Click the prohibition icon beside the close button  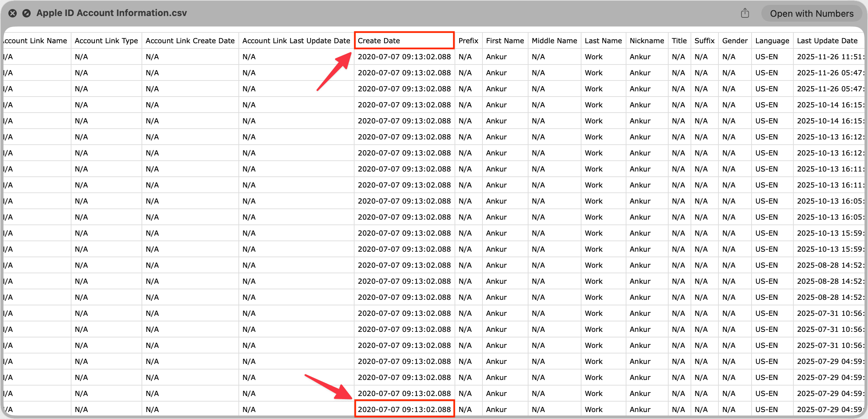tap(26, 13)
